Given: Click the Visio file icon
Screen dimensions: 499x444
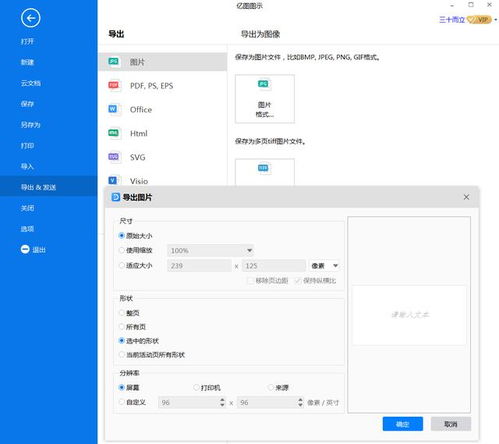Looking at the screenshot, I should pyautogui.click(x=113, y=180).
